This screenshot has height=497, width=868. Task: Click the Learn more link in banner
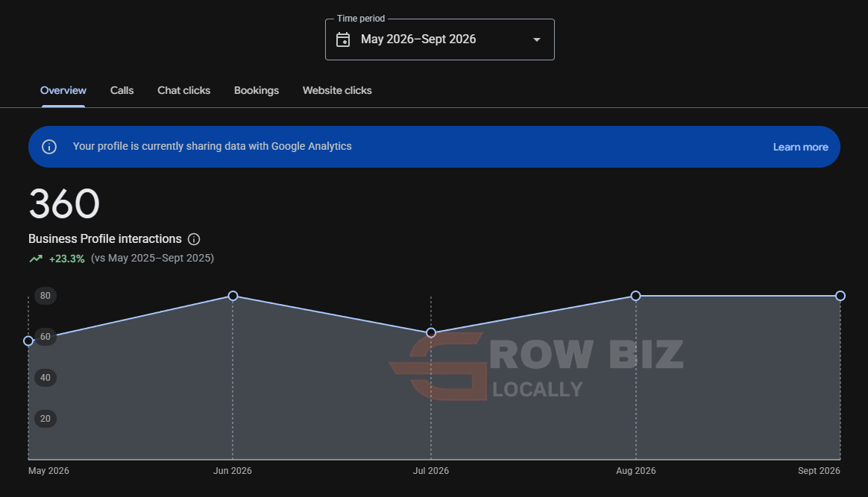pyautogui.click(x=800, y=147)
